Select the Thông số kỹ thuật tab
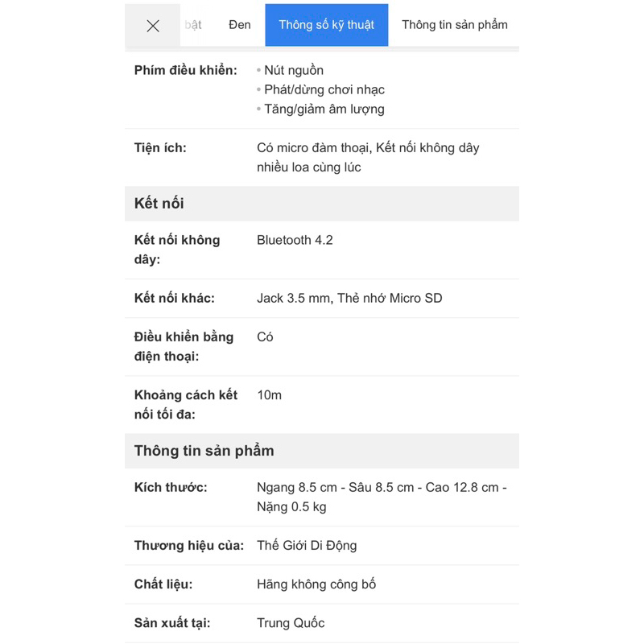This screenshot has width=644, height=644. 326,25
